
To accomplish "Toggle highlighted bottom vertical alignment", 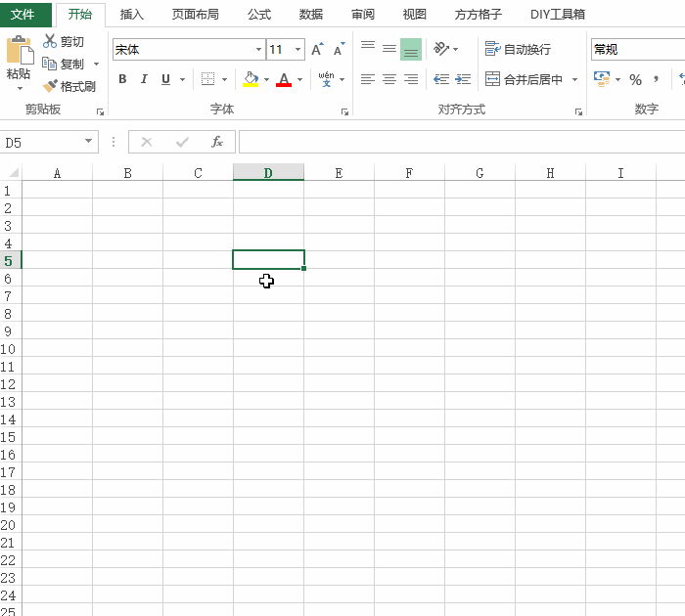I will coord(411,49).
